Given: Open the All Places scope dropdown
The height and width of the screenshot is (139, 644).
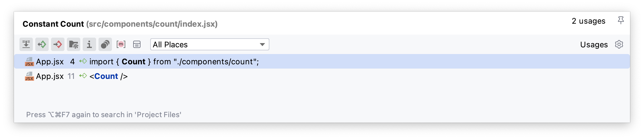Looking at the screenshot, I should pyautogui.click(x=209, y=45).
